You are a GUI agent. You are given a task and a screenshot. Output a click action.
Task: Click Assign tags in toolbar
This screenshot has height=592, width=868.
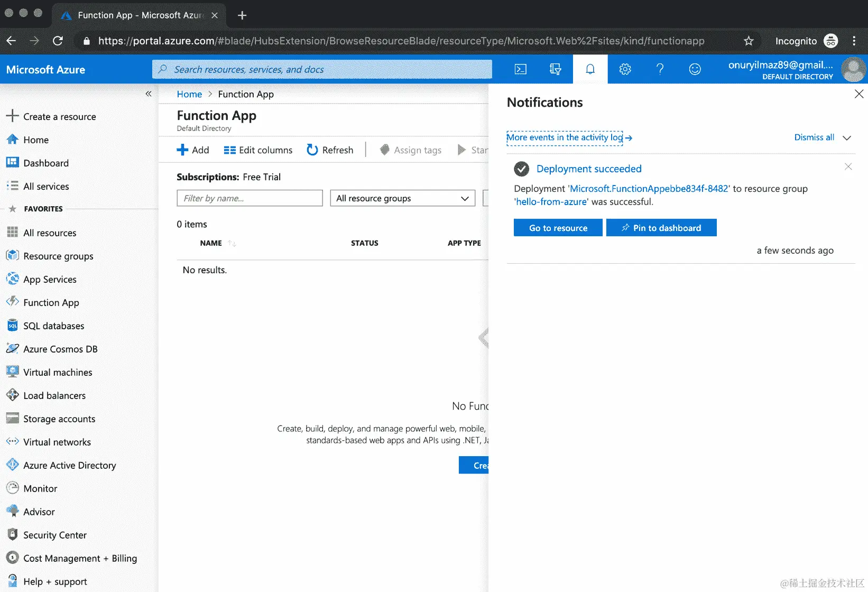[x=411, y=150]
